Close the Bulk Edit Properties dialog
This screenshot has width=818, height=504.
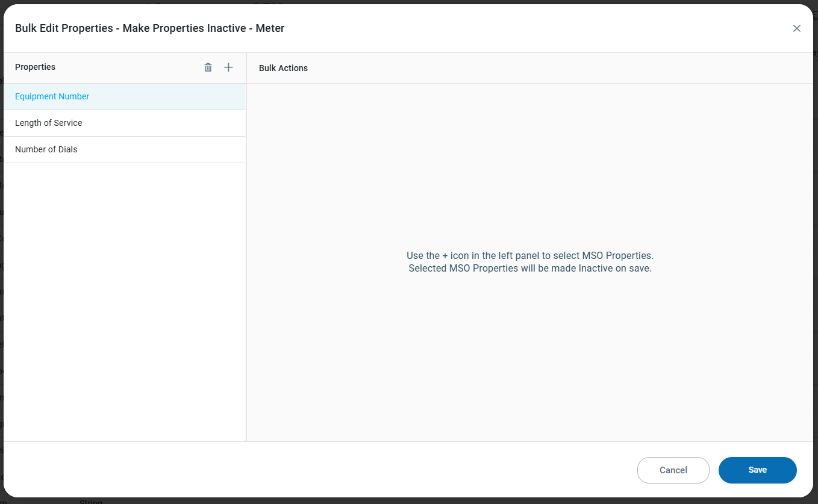[x=796, y=28]
